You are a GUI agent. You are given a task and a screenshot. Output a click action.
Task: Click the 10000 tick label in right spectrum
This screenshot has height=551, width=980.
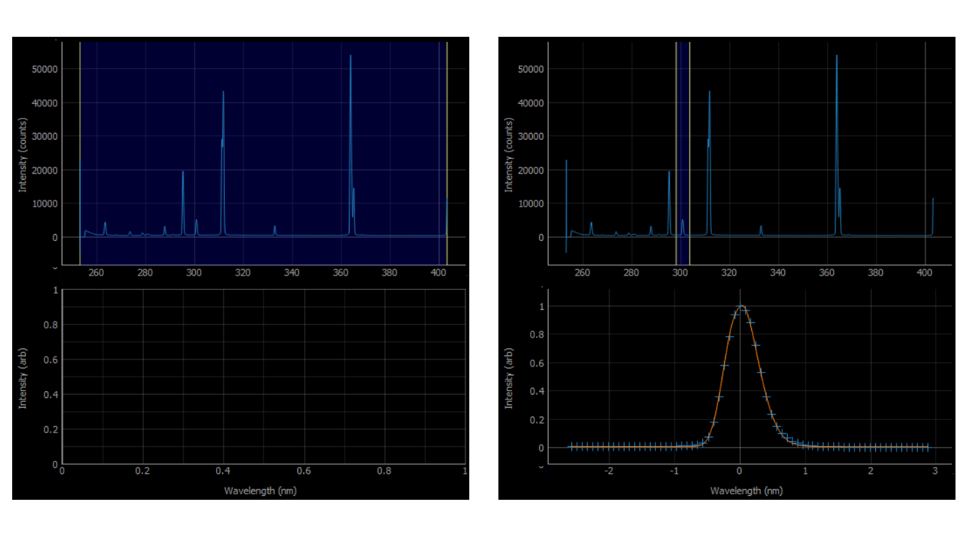pyautogui.click(x=530, y=204)
